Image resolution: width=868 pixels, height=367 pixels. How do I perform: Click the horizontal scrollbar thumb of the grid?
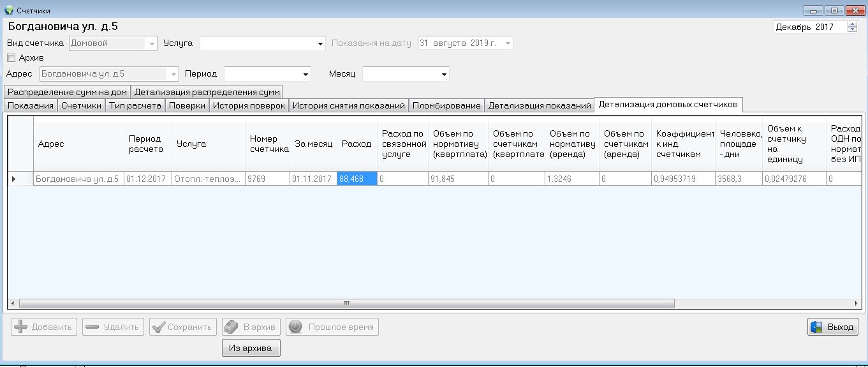click(x=346, y=303)
